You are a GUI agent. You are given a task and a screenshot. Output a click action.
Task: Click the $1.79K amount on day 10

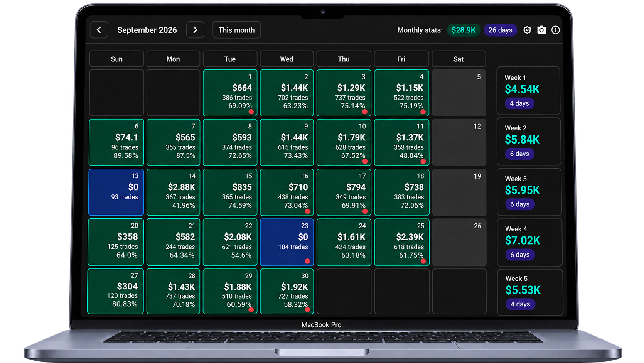[351, 137]
